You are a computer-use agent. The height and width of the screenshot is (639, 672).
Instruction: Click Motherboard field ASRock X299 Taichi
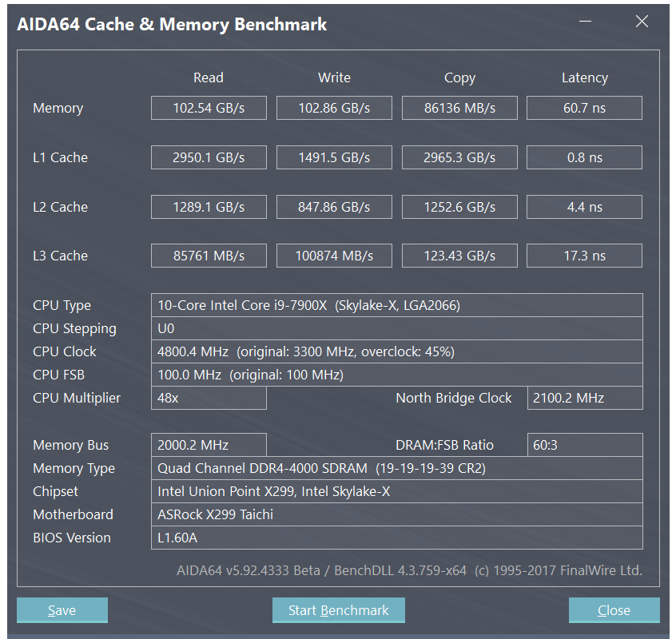[x=397, y=514]
